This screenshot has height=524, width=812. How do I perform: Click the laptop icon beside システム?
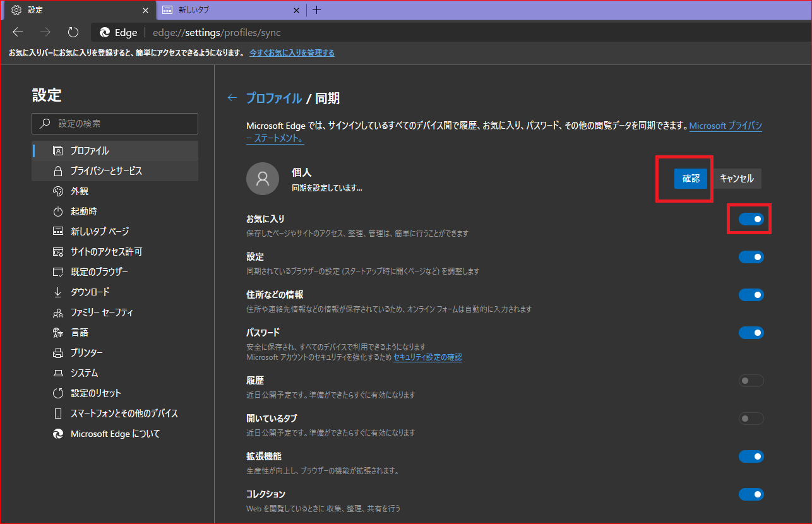[x=58, y=373]
